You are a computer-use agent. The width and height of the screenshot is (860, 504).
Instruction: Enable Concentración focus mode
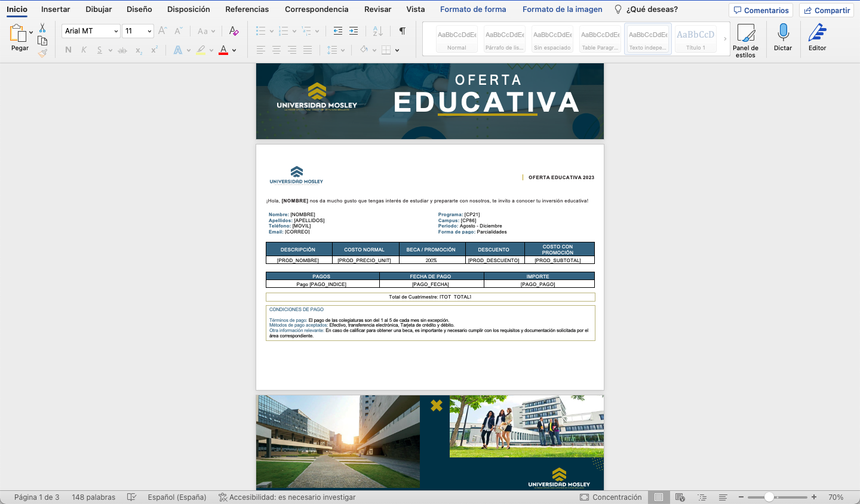pos(611,497)
